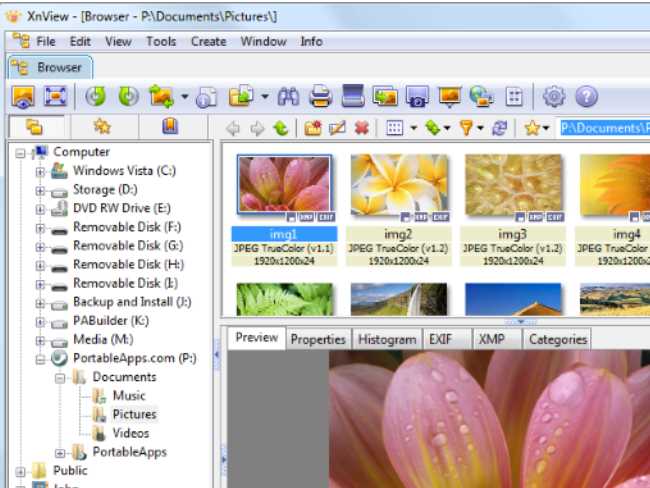The width and height of the screenshot is (650, 488).
Task: Select the Videos folder in tree
Action: pyautogui.click(x=131, y=434)
